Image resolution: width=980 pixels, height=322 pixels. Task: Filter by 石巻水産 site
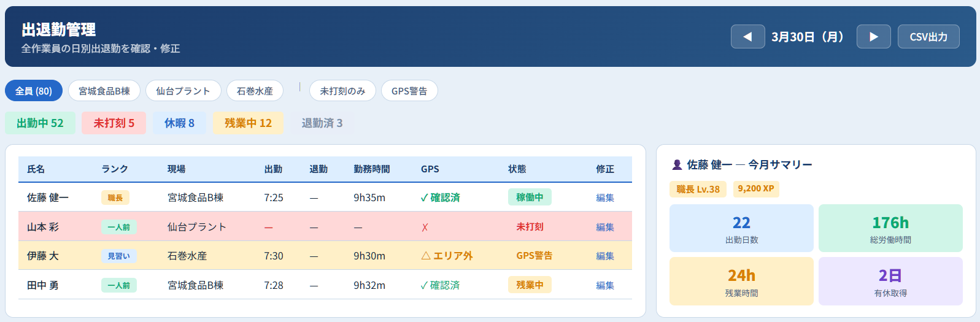point(255,91)
